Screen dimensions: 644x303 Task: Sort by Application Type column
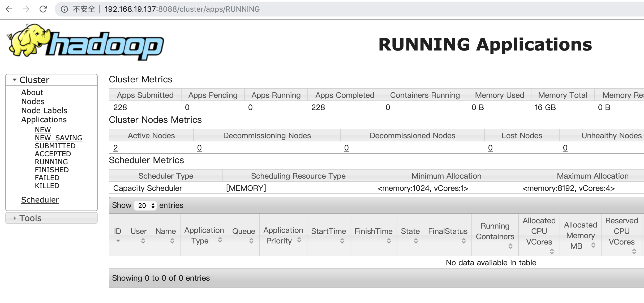tap(204, 235)
